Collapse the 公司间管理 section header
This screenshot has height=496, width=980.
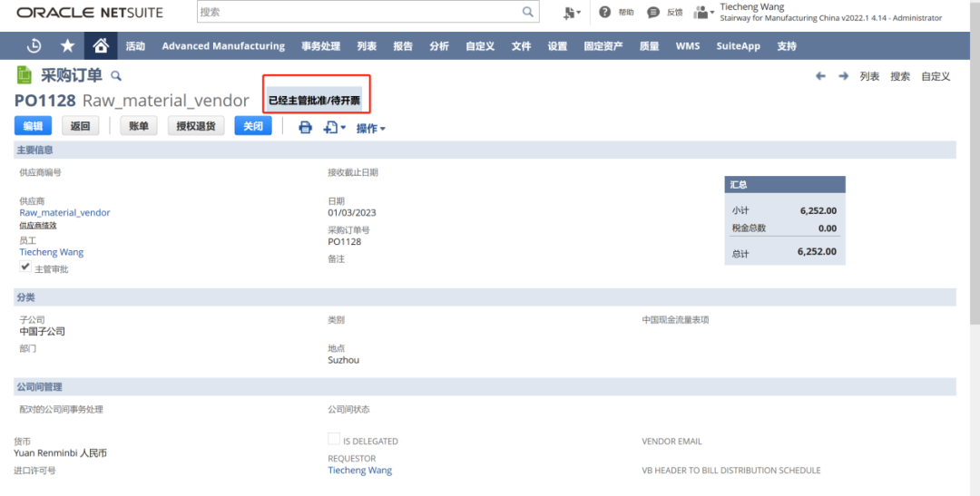(x=485, y=386)
